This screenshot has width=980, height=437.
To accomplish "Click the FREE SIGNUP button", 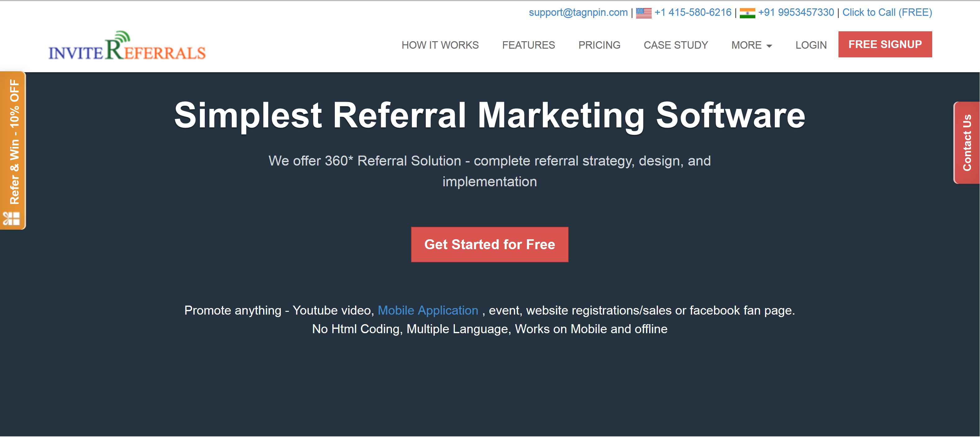I will 885,44.
